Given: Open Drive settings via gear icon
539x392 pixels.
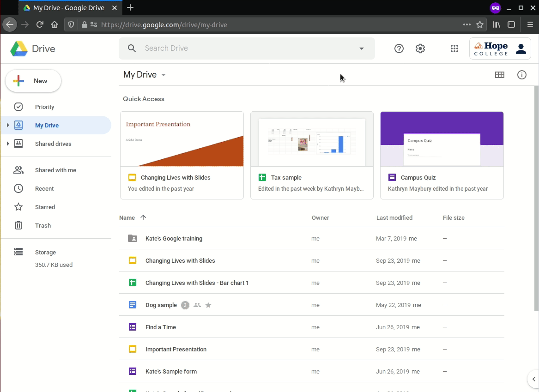Looking at the screenshot, I should click(x=420, y=48).
